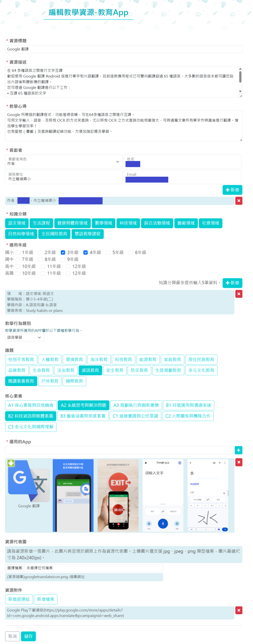Toggle the 國際教育 issue tag
This screenshot has width=253, height=644.
click(74, 381)
